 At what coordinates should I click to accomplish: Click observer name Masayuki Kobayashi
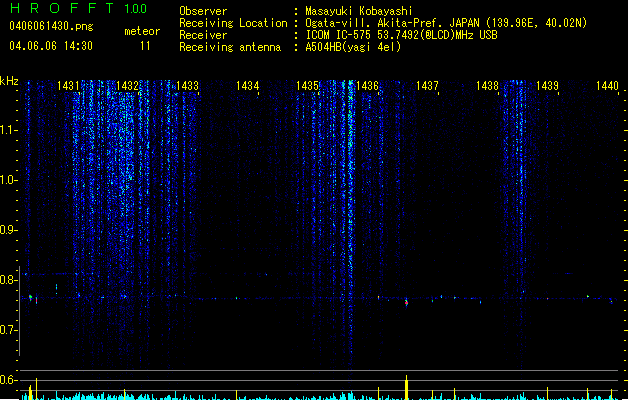point(359,11)
